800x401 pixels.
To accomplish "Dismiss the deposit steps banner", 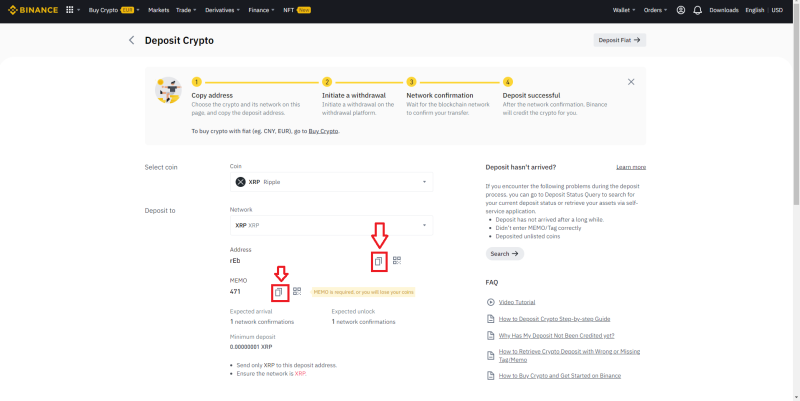I will 631,82.
